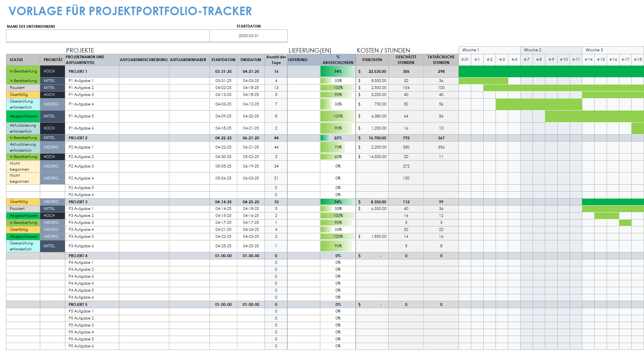Viewport: 644px width, 354px height.
Task: Select the Anzahl der Tage column header
Action: tap(276, 60)
